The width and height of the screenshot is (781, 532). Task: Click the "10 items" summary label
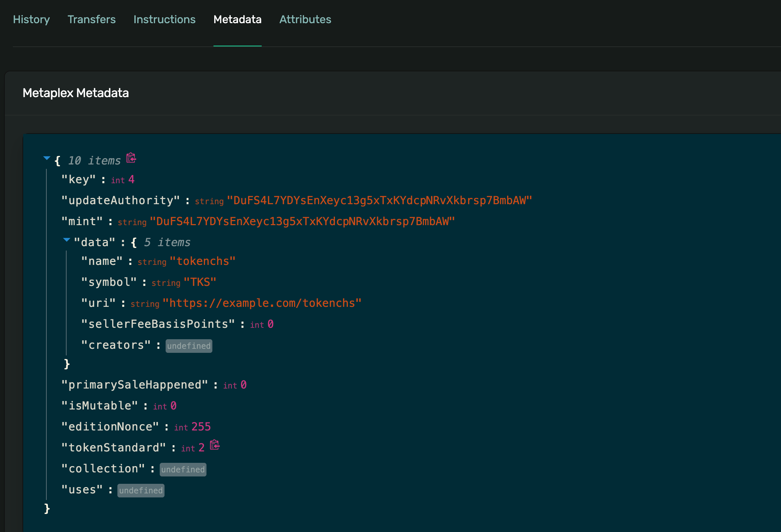(94, 161)
